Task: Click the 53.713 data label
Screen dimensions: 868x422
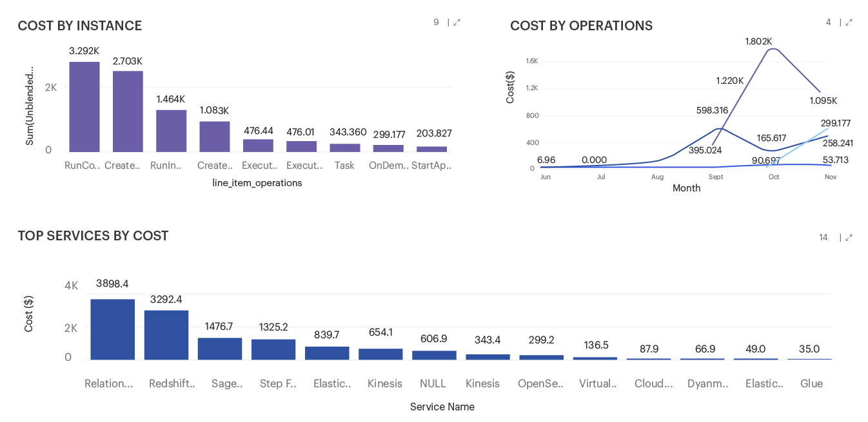Action: point(836,160)
